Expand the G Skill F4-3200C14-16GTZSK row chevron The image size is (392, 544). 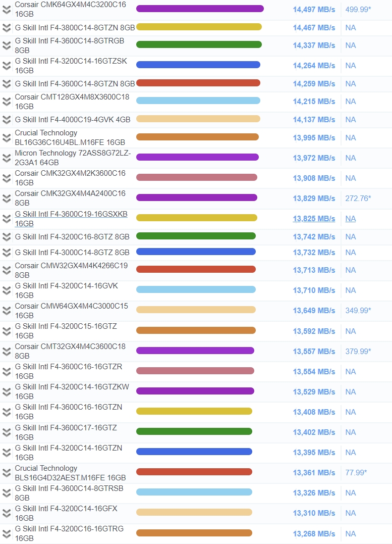(x=7, y=66)
